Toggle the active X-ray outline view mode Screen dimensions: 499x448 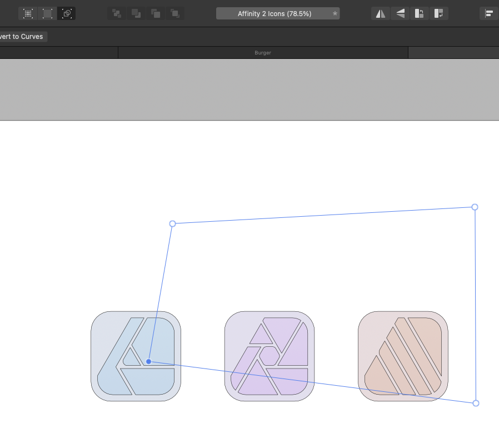click(x=67, y=13)
